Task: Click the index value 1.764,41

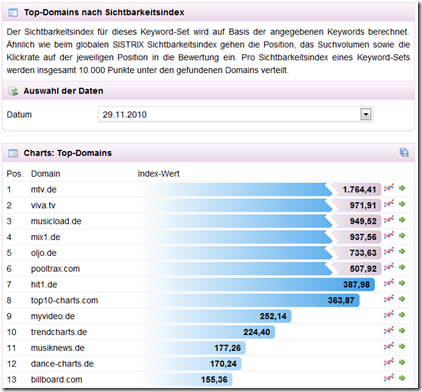Action: [x=359, y=190]
